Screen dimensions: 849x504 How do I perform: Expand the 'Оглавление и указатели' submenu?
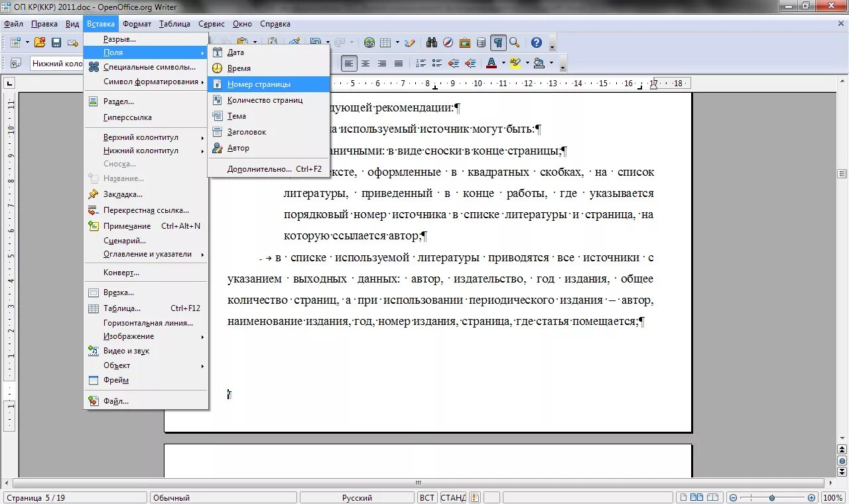click(x=146, y=254)
